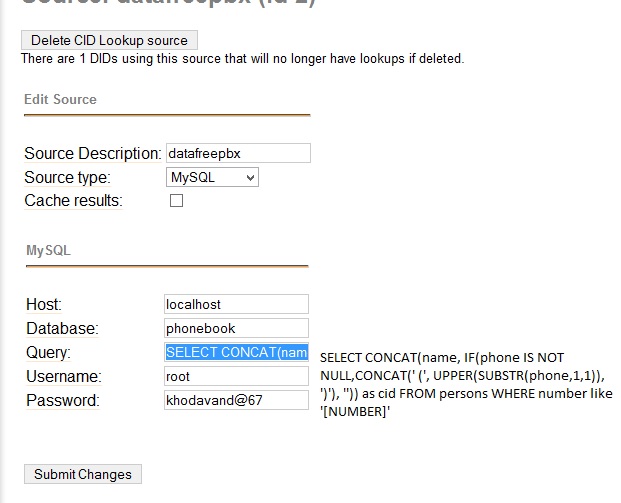Click the Cache results label

pyautogui.click(x=73, y=201)
